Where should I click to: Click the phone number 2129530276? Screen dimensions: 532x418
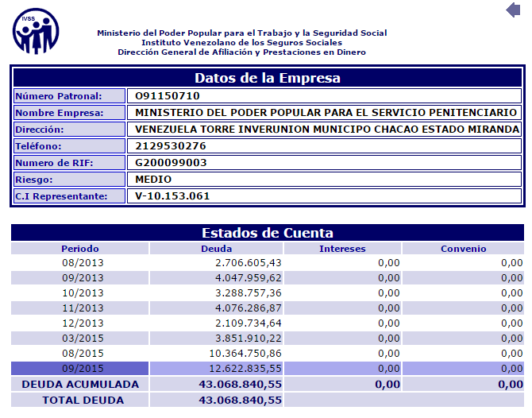coord(171,146)
